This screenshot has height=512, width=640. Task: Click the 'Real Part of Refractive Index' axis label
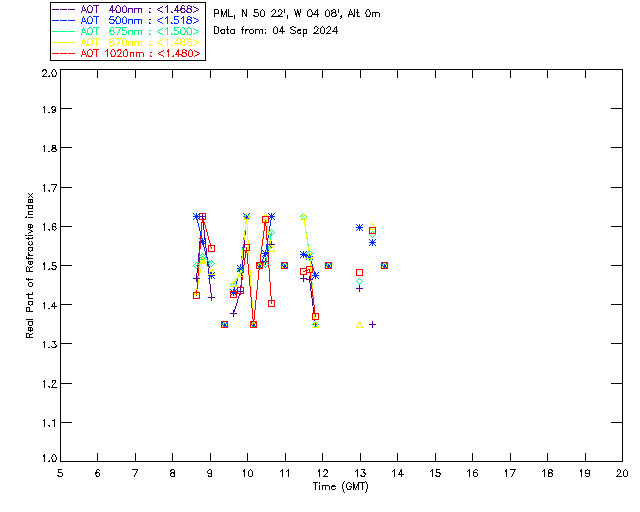pyautogui.click(x=29, y=265)
